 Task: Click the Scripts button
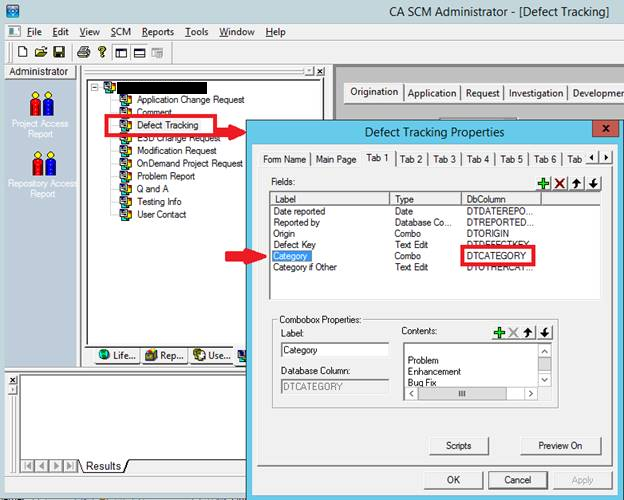click(x=458, y=446)
